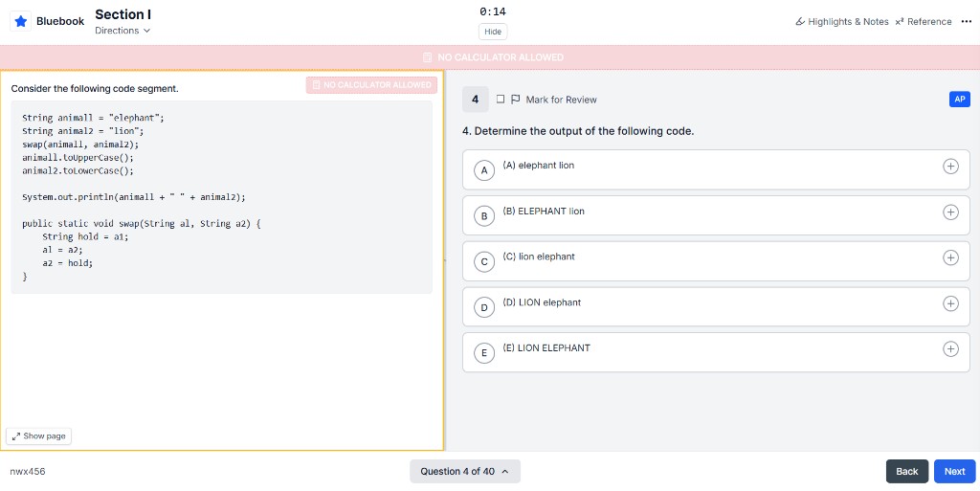
Task: Cross out option C with its plus icon
Action: tap(950, 257)
